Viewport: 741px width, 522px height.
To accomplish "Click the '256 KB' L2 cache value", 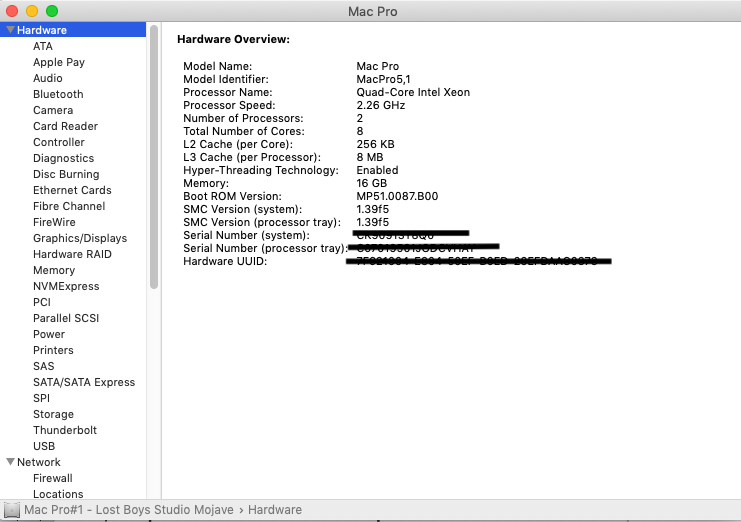I will click(x=375, y=144).
